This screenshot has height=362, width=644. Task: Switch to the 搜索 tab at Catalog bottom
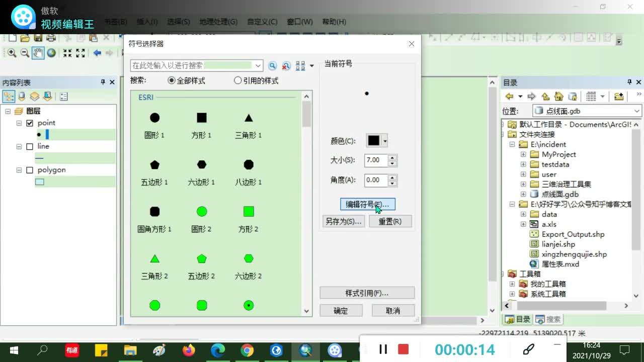coord(549,318)
